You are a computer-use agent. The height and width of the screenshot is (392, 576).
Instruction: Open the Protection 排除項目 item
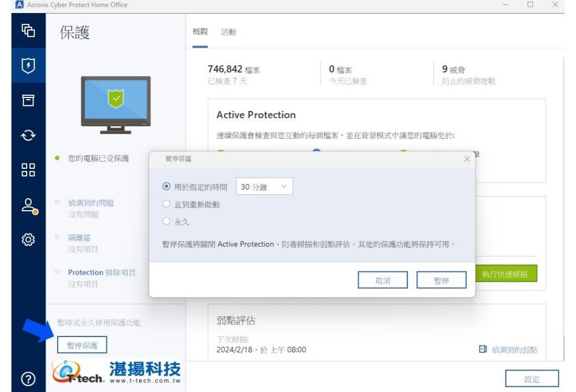click(102, 272)
